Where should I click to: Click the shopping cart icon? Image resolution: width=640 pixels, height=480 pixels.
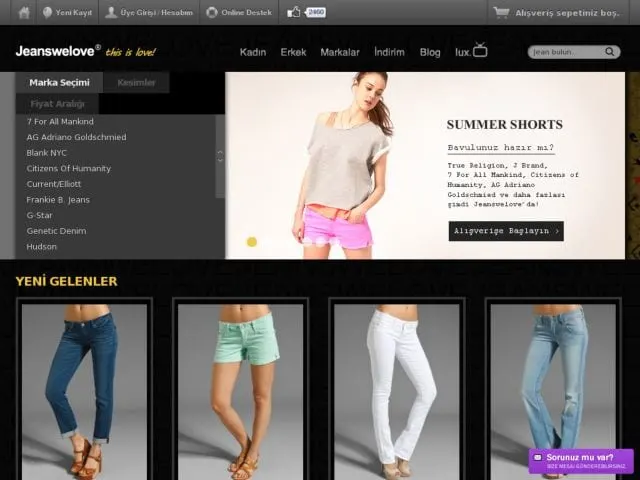[x=501, y=13]
